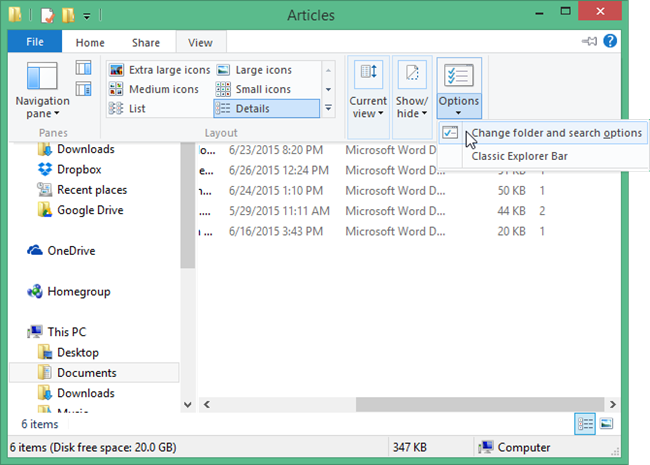Toggle the Details pane icon
The height and width of the screenshot is (465, 650).
(83, 89)
